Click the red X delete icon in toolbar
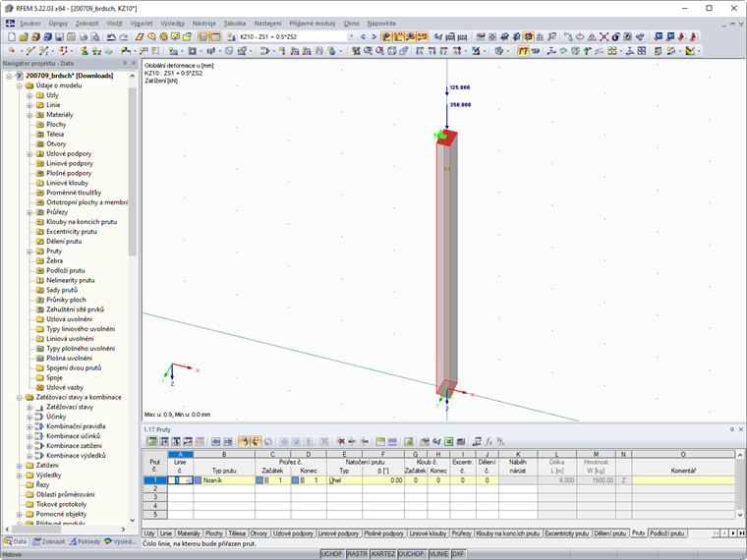Image resolution: width=747 pixels, height=560 pixels. point(603,36)
